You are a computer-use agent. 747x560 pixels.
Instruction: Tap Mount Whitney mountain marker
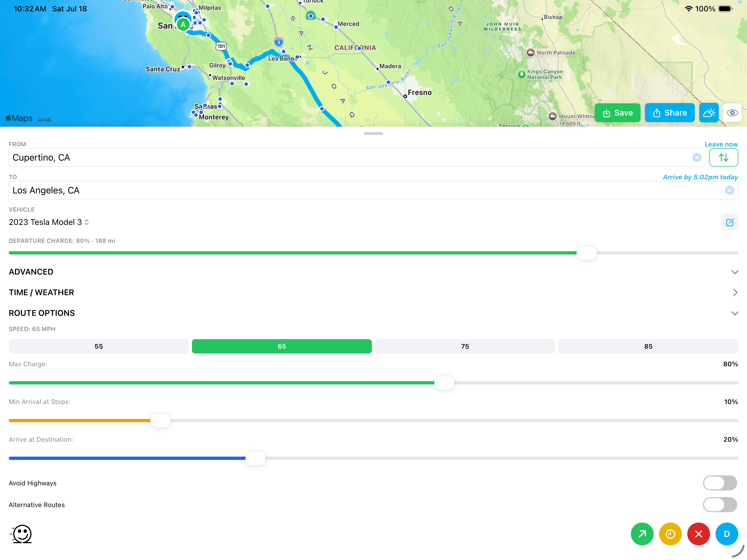coord(552,116)
